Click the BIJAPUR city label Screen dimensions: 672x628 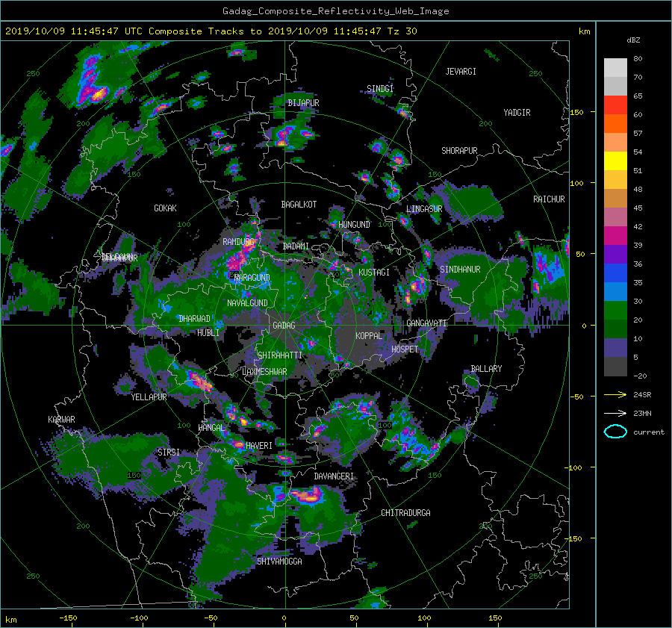[303, 103]
